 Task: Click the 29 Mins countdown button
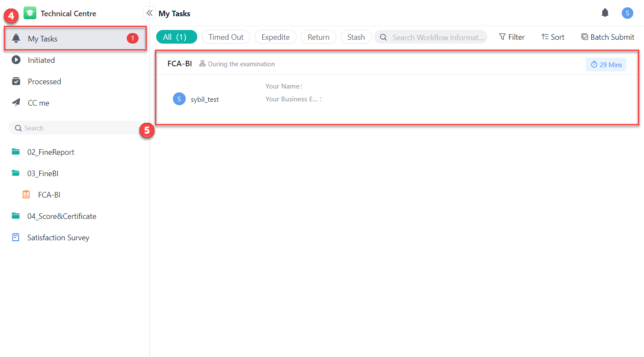coord(606,64)
